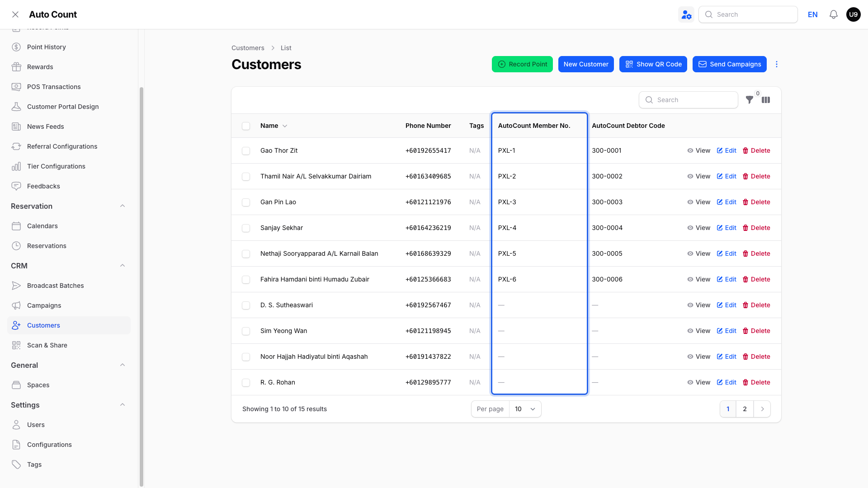Collapse the General sidebar section
This screenshot has width=868, height=488.
[123, 365]
